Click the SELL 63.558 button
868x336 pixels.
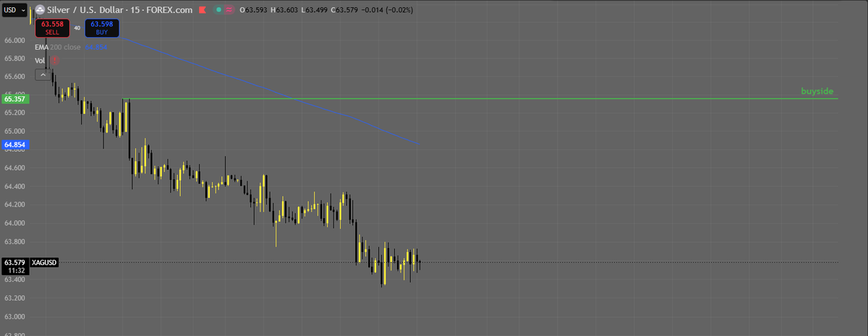coord(52,28)
